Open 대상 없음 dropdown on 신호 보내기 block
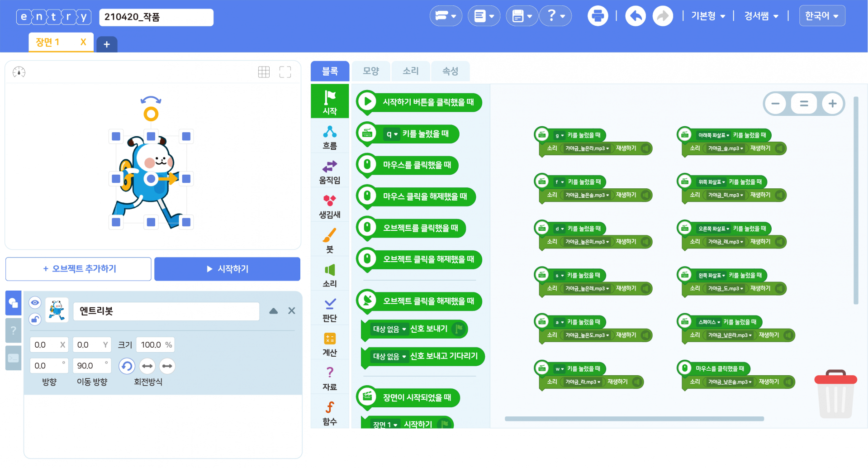Viewport: 868px width, 468px height. coord(389,329)
